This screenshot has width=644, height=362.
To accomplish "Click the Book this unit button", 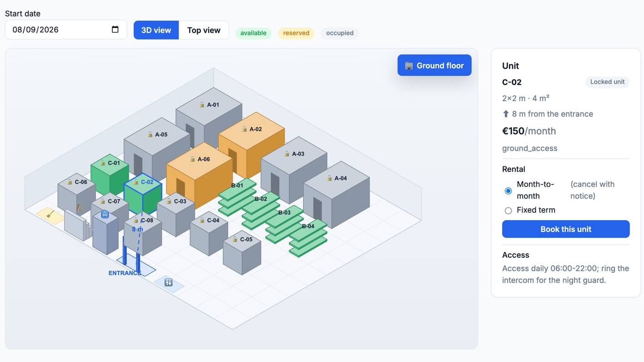I will point(566,229).
